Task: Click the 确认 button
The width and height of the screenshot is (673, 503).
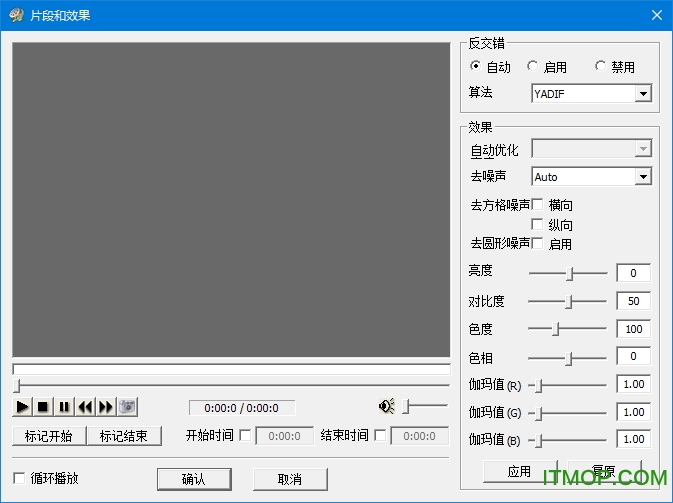Action: [194, 479]
